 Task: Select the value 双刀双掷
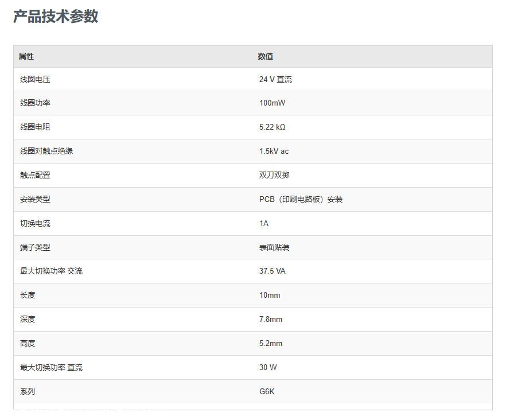[274, 175]
